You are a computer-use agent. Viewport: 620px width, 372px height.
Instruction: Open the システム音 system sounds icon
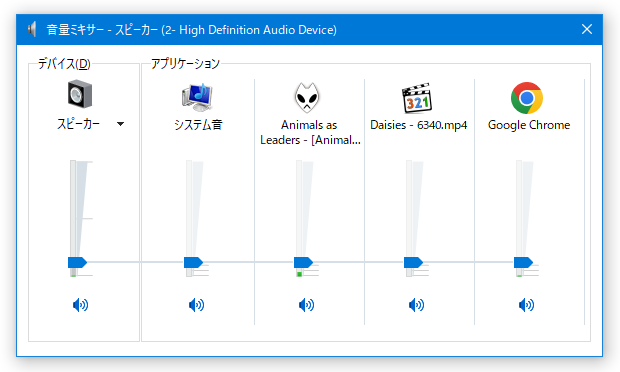pos(197,97)
